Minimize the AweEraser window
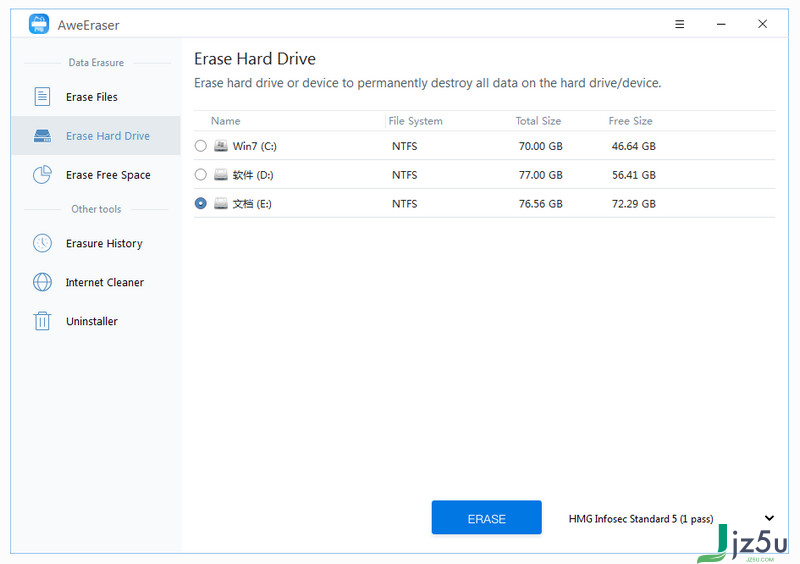Viewport: 800px width, 564px height. click(x=721, y=24)
